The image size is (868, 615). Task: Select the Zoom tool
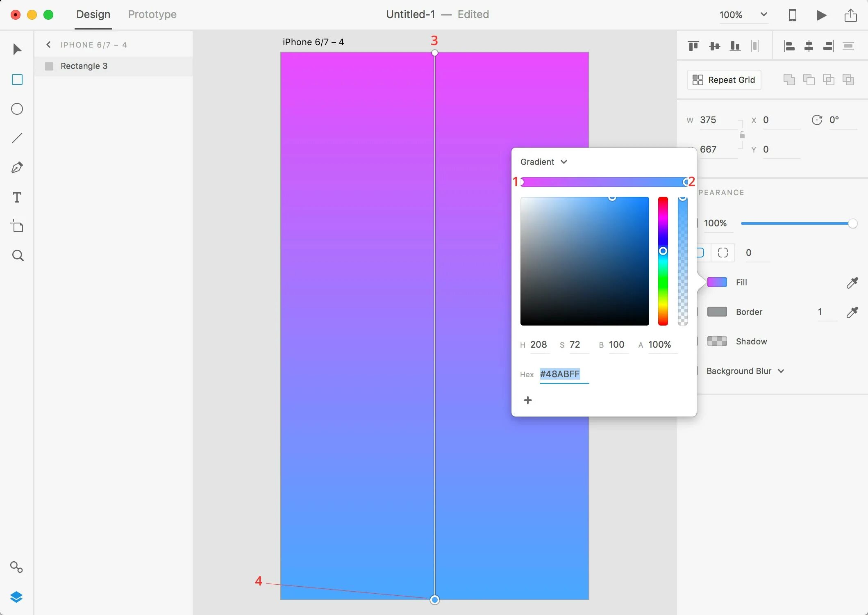tap(17, 256)
